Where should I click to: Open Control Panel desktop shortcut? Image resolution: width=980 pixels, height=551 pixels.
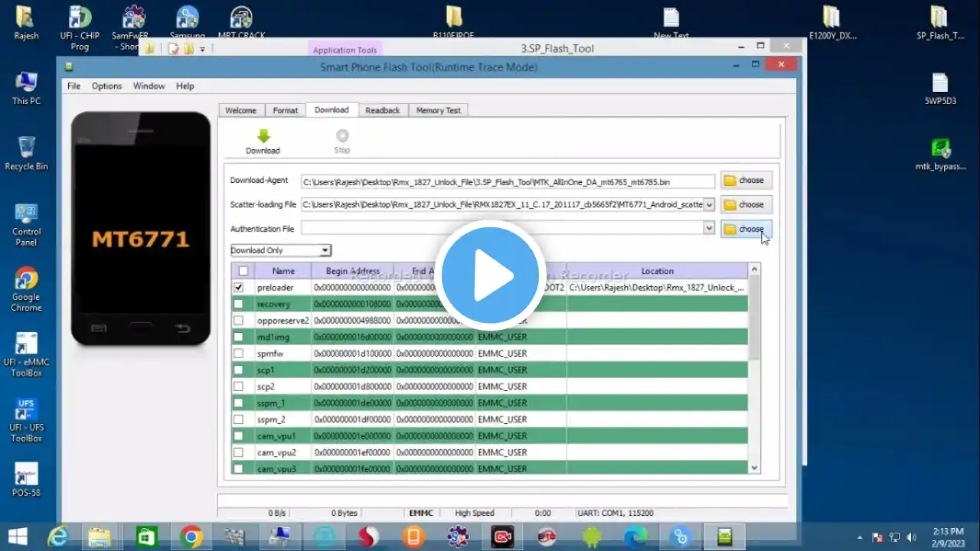(26, 224)
